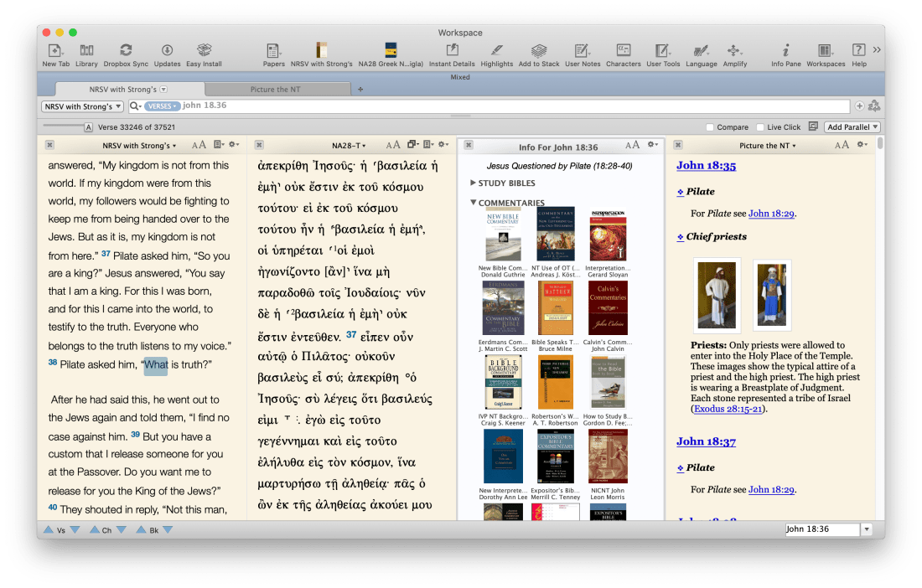Screen dimensions: 922x588
Task: Select the NRSV with Strong's tab
Action: click(x=124, y=87)
